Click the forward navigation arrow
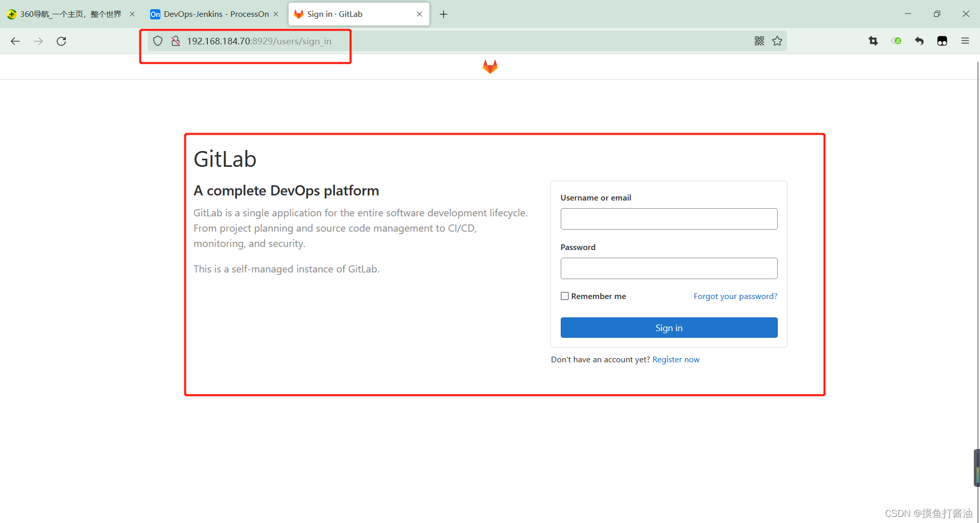The image size is (980, 523). tap(38, 41)
